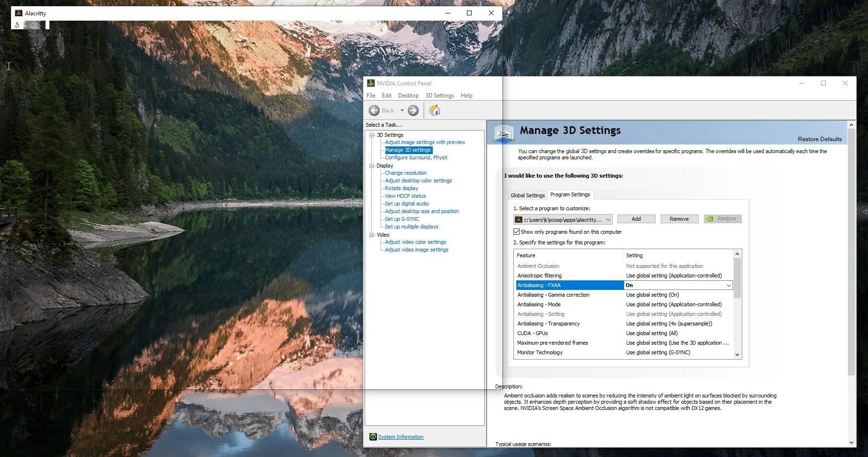Viewport: 868px width, 457px height.
Task: Collapse the Display tree node
Action: point(371,166)
